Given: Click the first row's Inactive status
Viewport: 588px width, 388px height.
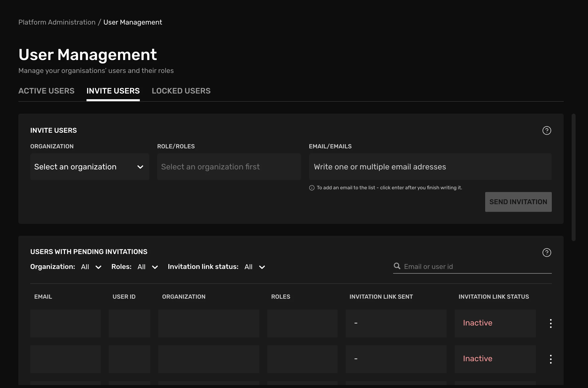Looking at the screenshot, I should pos(478,323).
